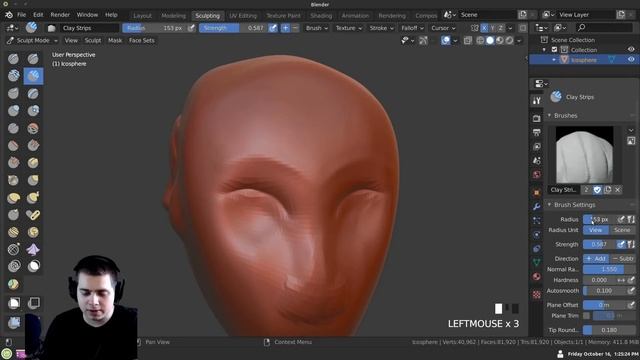This screenshot has width=640, height=360.
Task: Open the Texture properties tab
Action: tap(537, 294)
